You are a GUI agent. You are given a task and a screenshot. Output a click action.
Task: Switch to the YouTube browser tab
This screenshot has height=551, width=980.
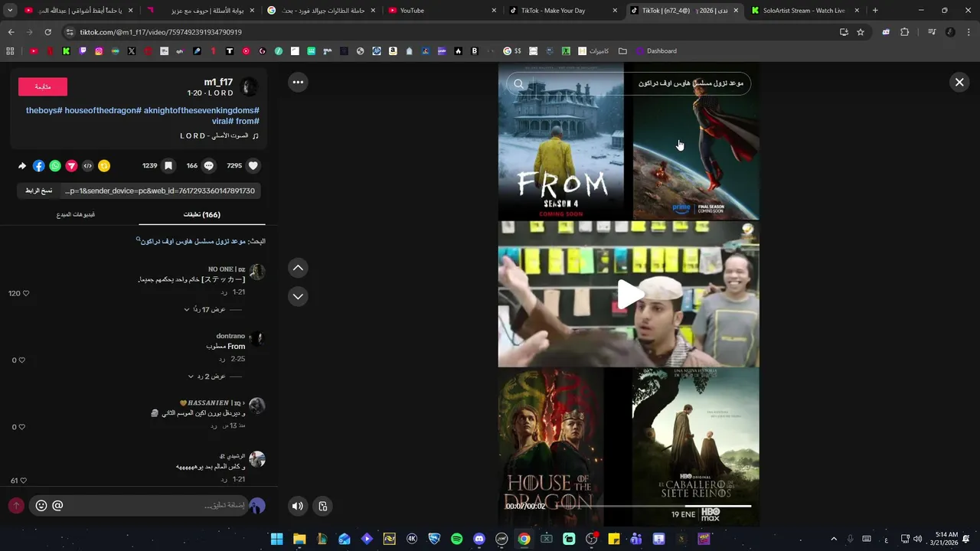[x=442, y=11]
